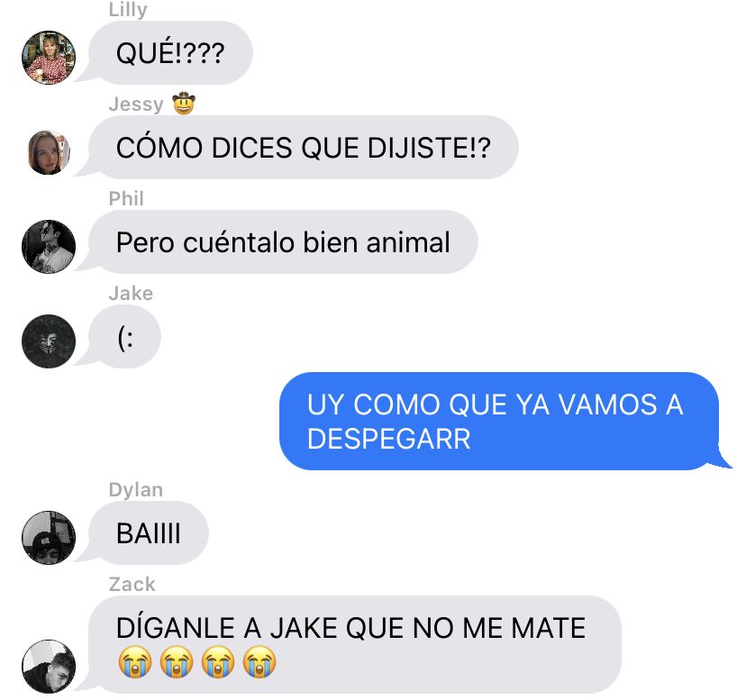Click the sender name 'Jake'

pyautogui.click(x=131, y=293)
